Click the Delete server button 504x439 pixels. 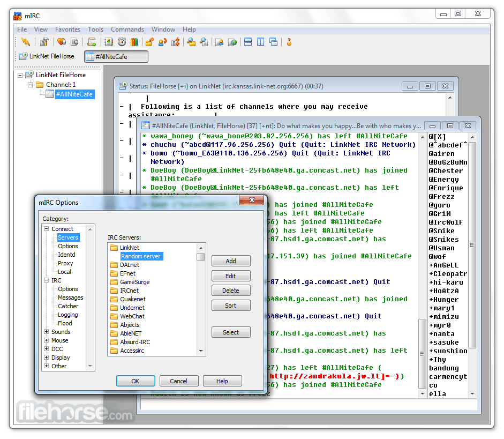click(231, 291)
